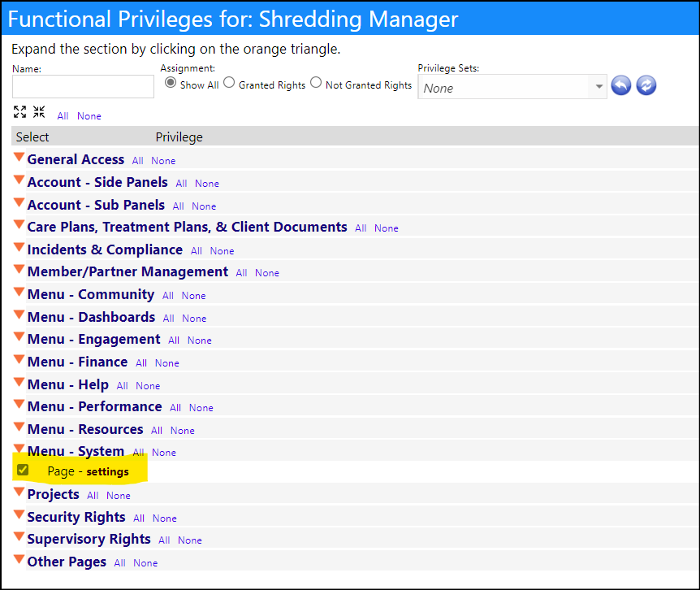
Task: Open the Privilege Sets dropdown
Action: [512, 87]
